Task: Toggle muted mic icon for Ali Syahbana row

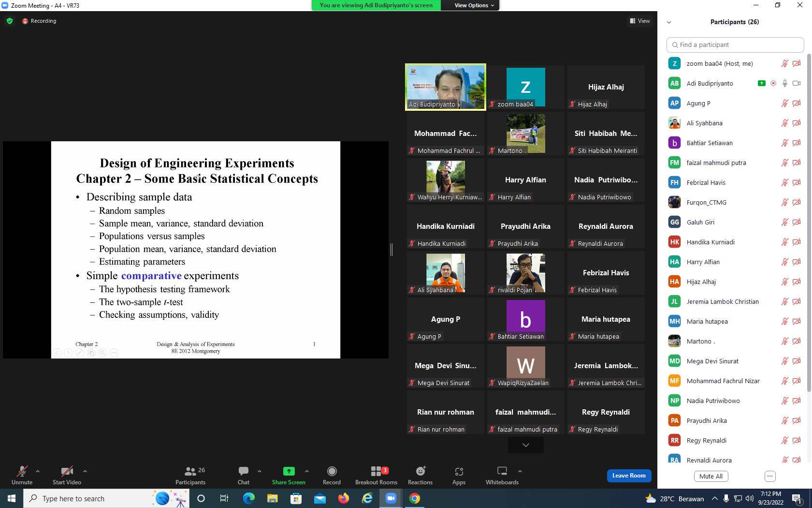Action: 785,123
